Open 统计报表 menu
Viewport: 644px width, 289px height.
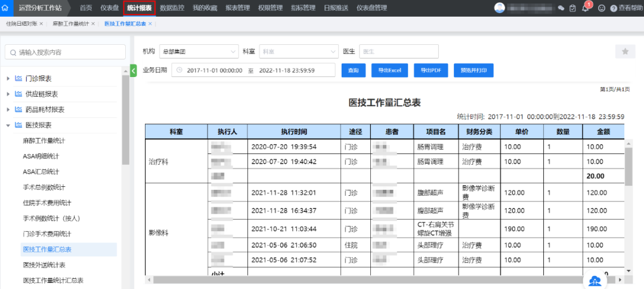pyautogui.click(x=140, y=8)
